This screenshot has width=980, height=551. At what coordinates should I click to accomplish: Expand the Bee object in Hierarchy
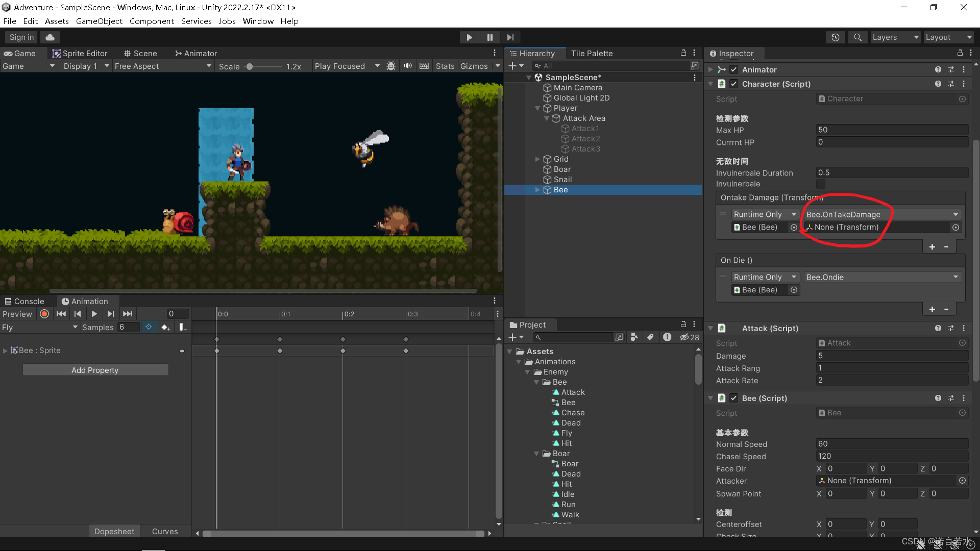tap(537, 190)
